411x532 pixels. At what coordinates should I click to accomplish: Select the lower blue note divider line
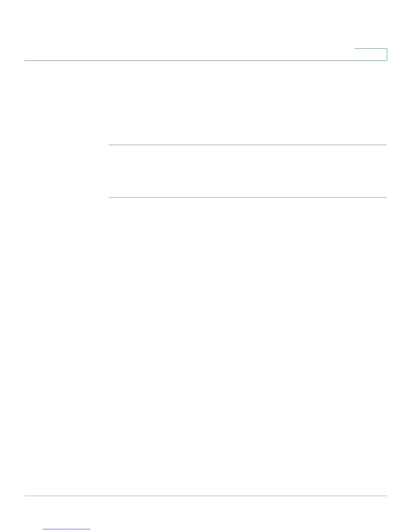248,197
